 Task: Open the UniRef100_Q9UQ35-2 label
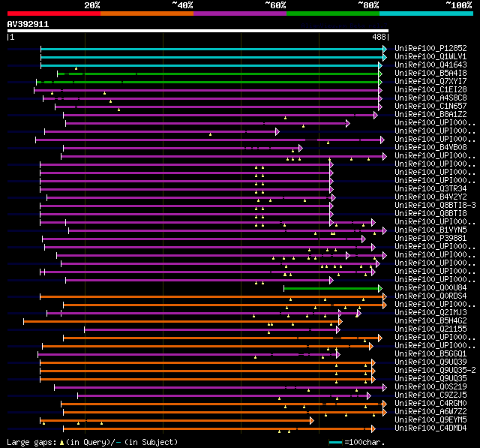(x=435, y=371)
